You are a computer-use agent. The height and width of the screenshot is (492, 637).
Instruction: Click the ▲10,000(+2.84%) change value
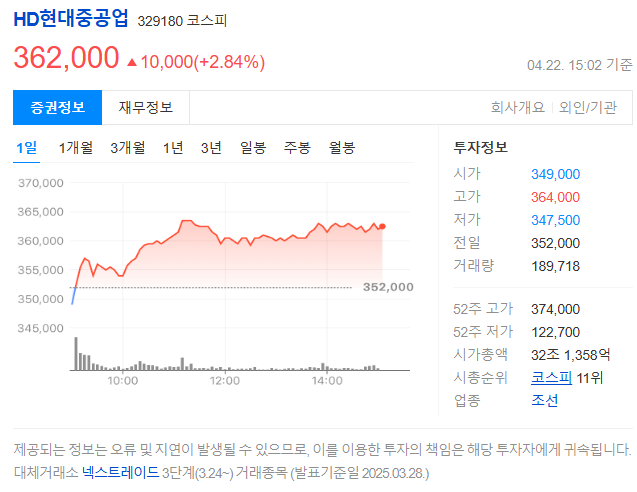196,62
